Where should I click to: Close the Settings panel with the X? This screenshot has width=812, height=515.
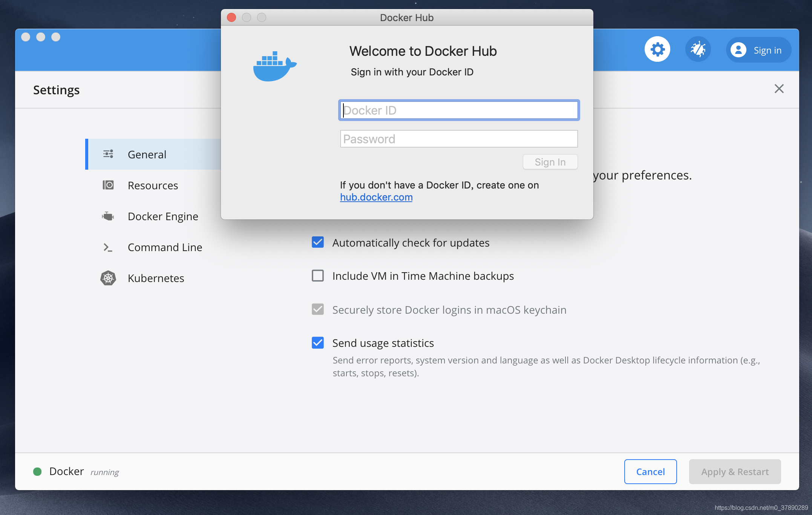[x=779, y=89]
